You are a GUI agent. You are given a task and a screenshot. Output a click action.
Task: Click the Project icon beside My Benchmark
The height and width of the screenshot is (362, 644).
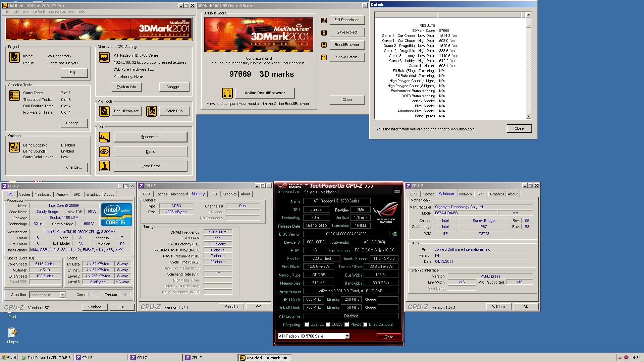[14, 57]
